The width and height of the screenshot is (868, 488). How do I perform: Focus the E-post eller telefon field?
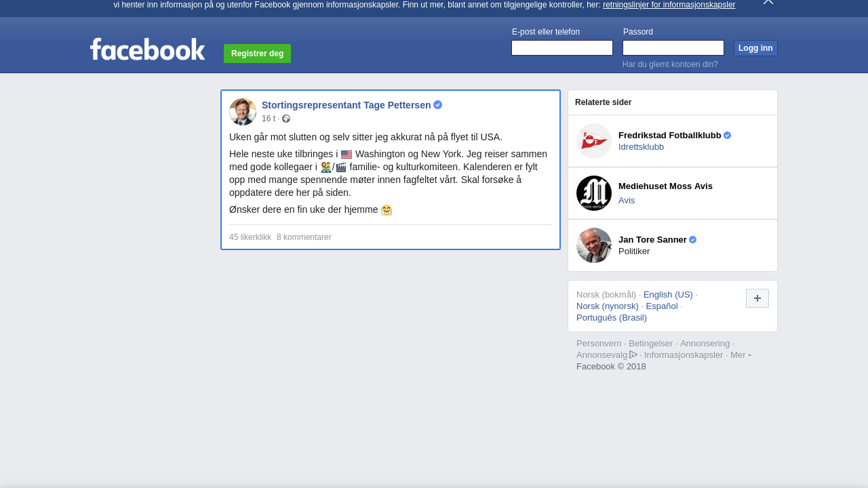(x=562, y=47)
